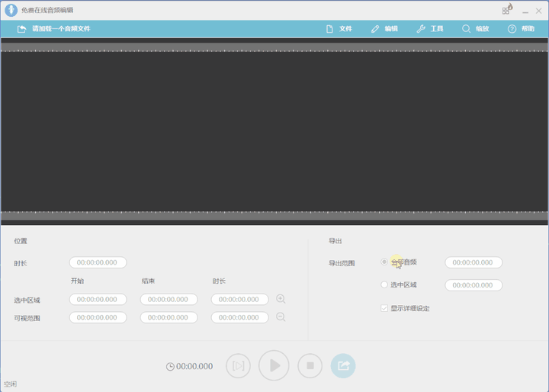Open the 工具 menu
The image size is (549, 392).
tap(430, 29)
